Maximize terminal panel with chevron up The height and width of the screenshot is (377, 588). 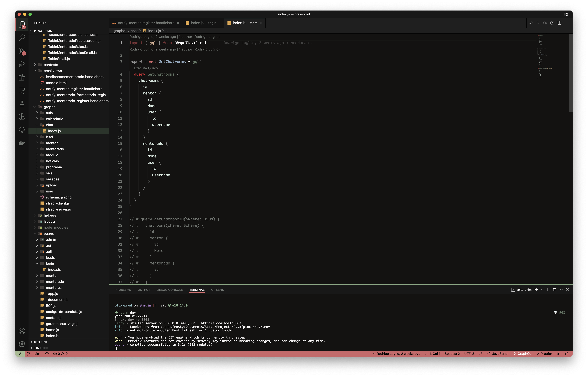pyautogui.click(x=561, y=290)
